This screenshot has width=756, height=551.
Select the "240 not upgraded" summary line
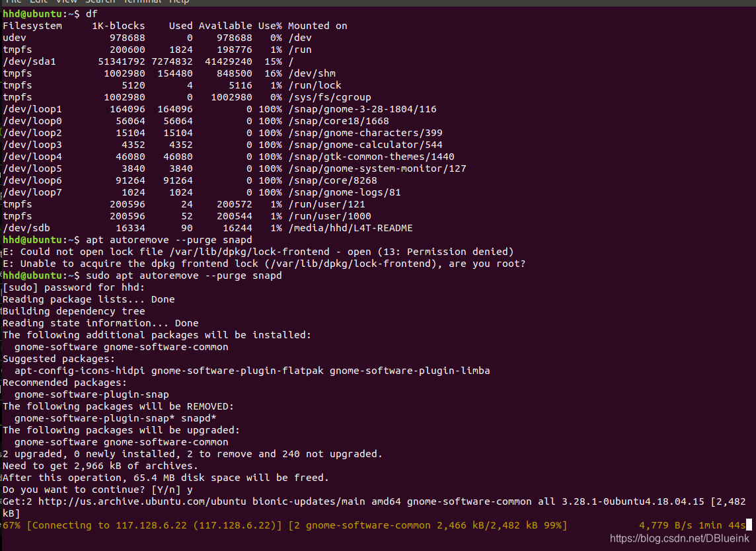click(192, 454)
